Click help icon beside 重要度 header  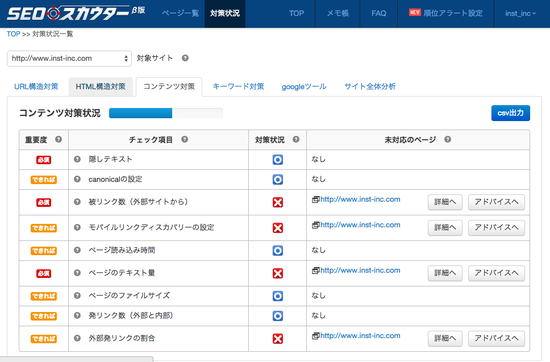coord(59,139)
